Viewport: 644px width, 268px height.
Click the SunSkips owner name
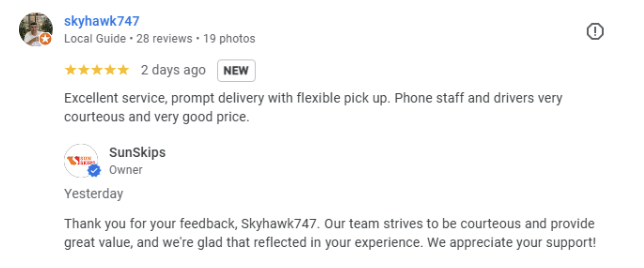[x=137, y=153]
